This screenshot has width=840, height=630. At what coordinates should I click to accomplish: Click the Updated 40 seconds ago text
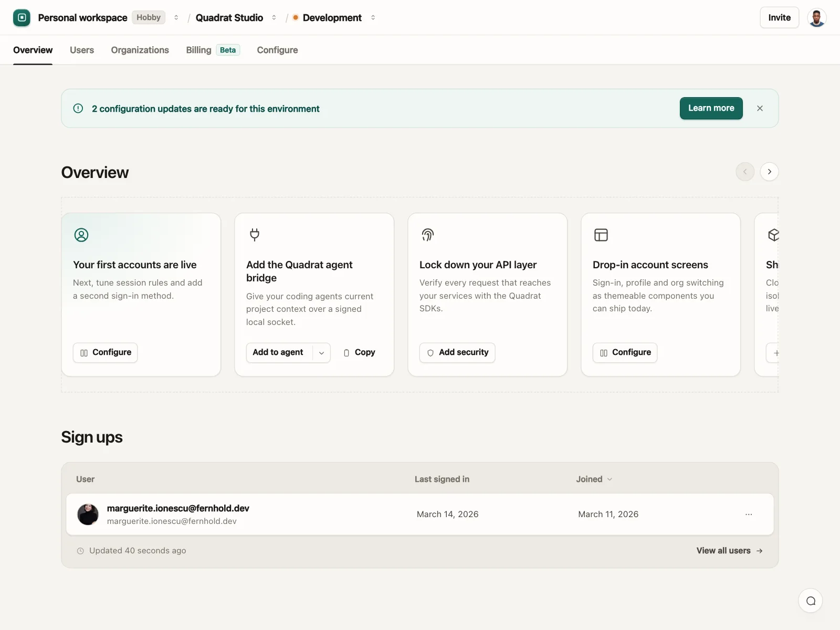point(138,551)
